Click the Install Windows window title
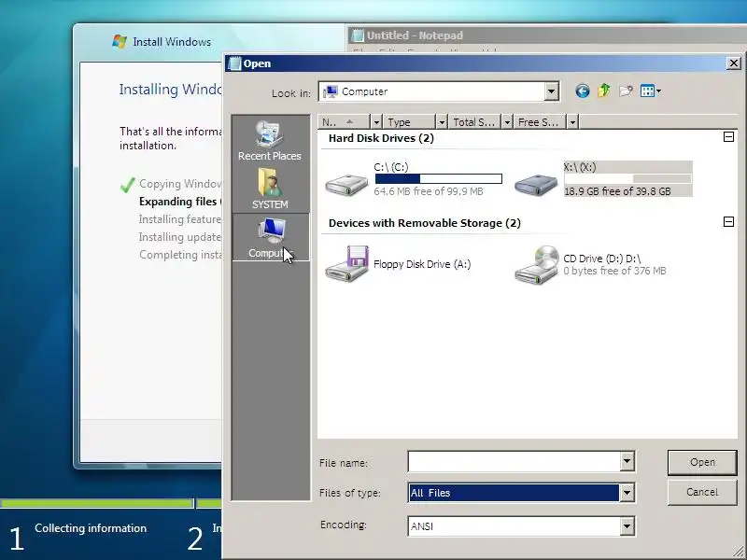Screen dimensions: 747x560 (x=172, y=42)
